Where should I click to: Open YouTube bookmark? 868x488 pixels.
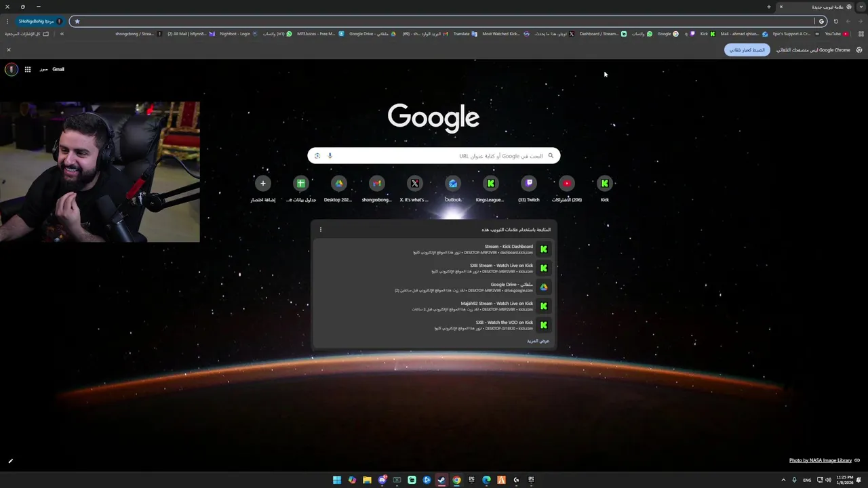pos(836,34)
